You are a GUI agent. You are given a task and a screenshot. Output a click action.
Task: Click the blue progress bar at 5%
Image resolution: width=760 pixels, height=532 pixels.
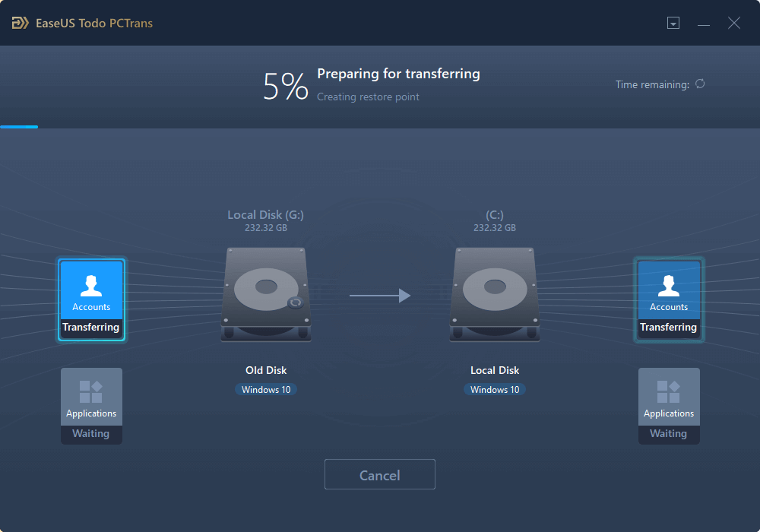point(19,127)
